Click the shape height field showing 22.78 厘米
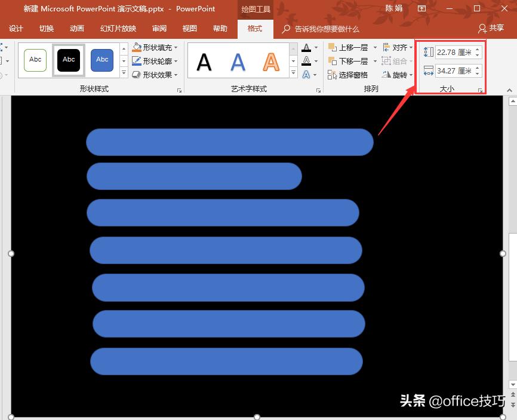 click(454, 53)
